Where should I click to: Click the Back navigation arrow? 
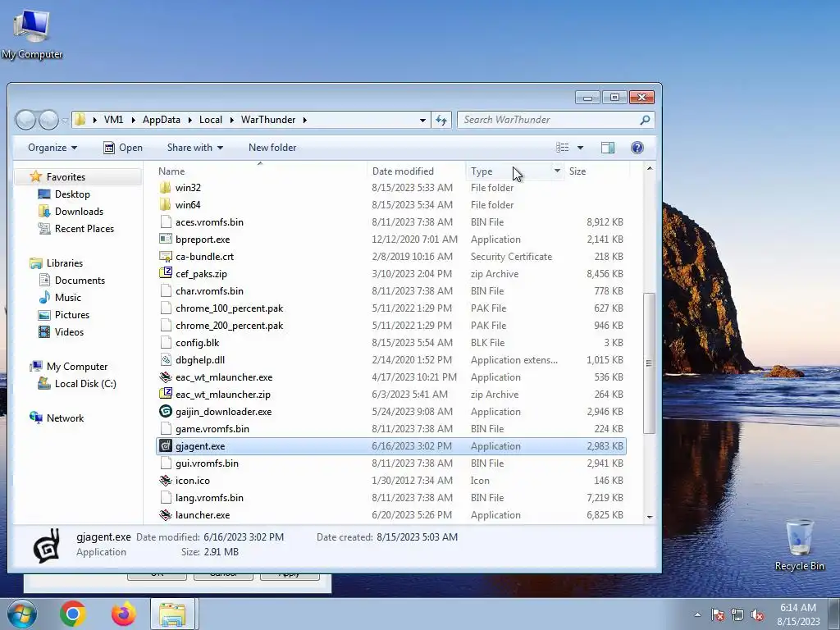[25, 120]
